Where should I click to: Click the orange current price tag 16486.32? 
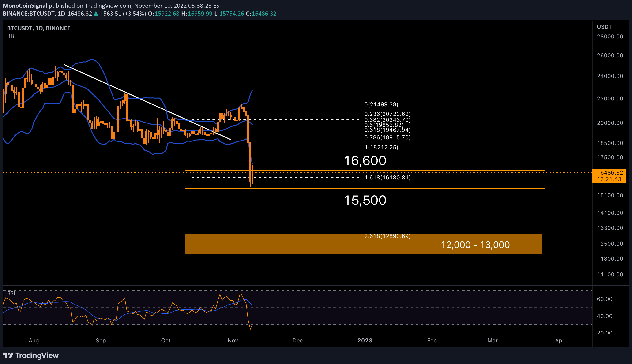tap(609, 176)
